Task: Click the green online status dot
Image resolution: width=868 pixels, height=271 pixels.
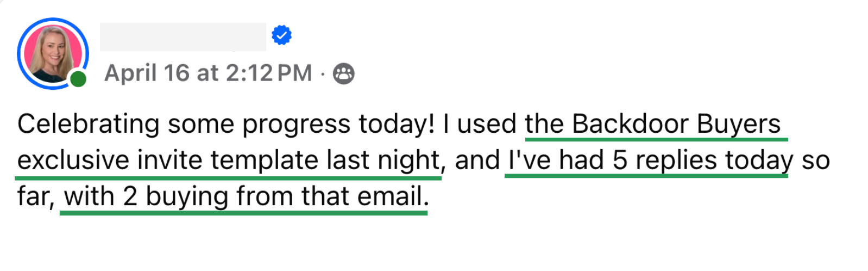Action: [x=78, y=79]
